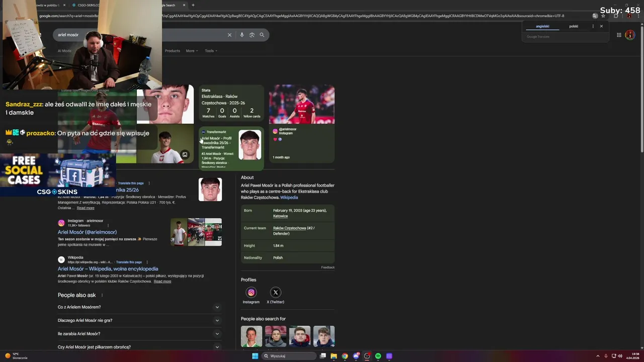
Task: Open a new browser tab
Action: click(193, 5)
